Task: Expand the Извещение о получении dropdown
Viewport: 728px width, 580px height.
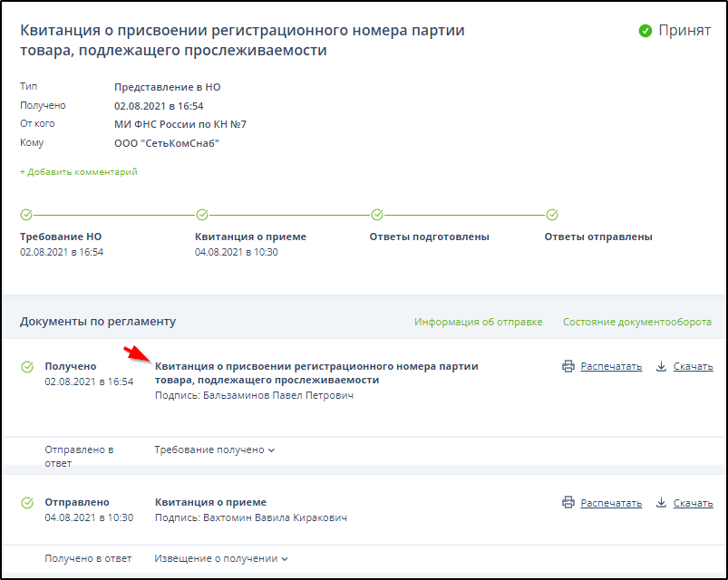Action: (221, 558)
